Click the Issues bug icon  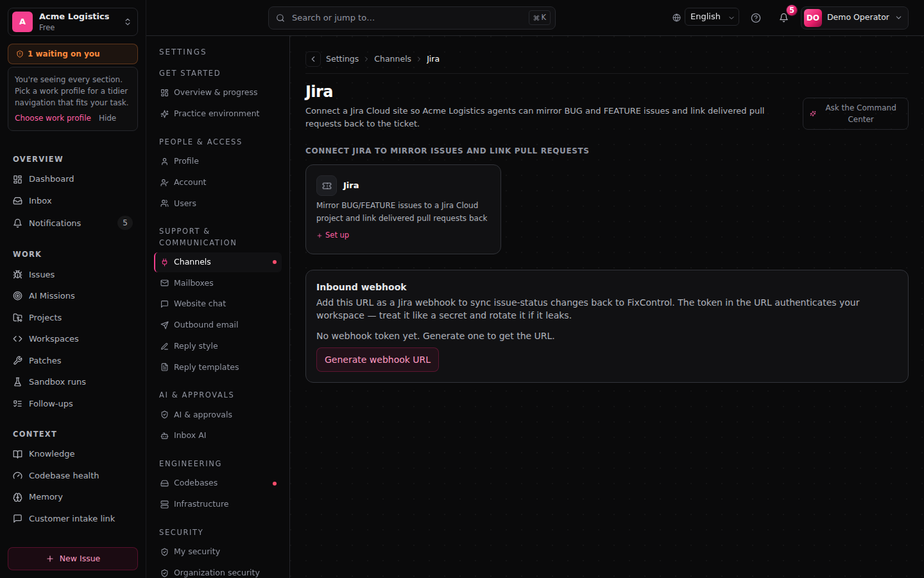click(18, 275)
